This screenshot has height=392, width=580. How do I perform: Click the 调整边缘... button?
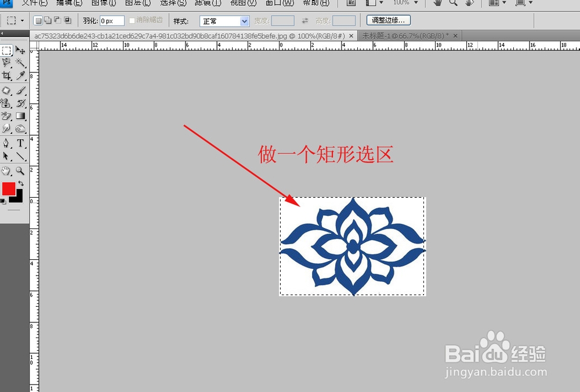point(389,20)
